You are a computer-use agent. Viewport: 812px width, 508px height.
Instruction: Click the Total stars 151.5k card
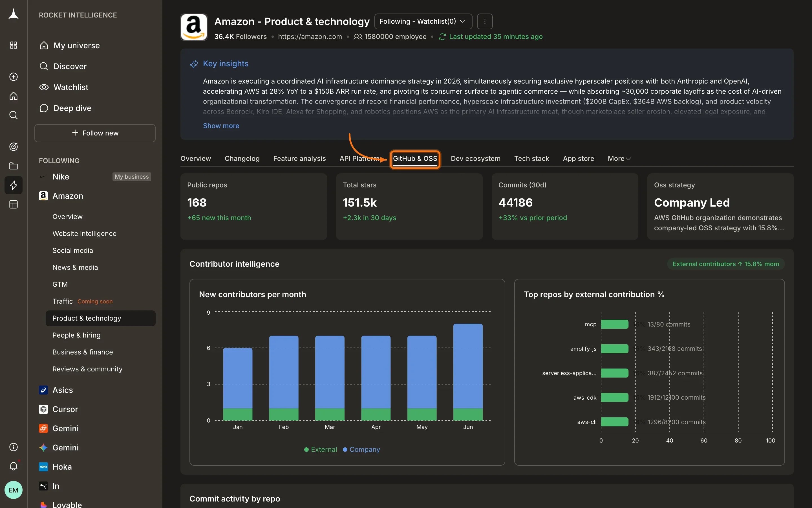pyautogui.click(x=409, y=206)
